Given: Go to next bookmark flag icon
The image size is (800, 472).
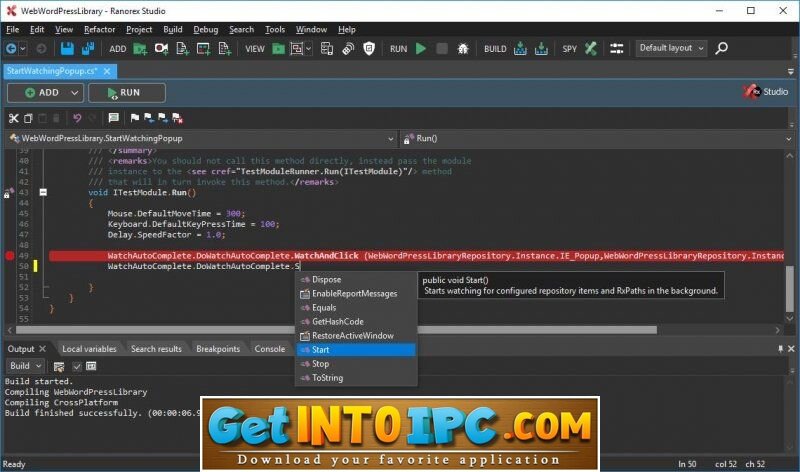Looking at the screenshot, I should click(x=163, y=118).
